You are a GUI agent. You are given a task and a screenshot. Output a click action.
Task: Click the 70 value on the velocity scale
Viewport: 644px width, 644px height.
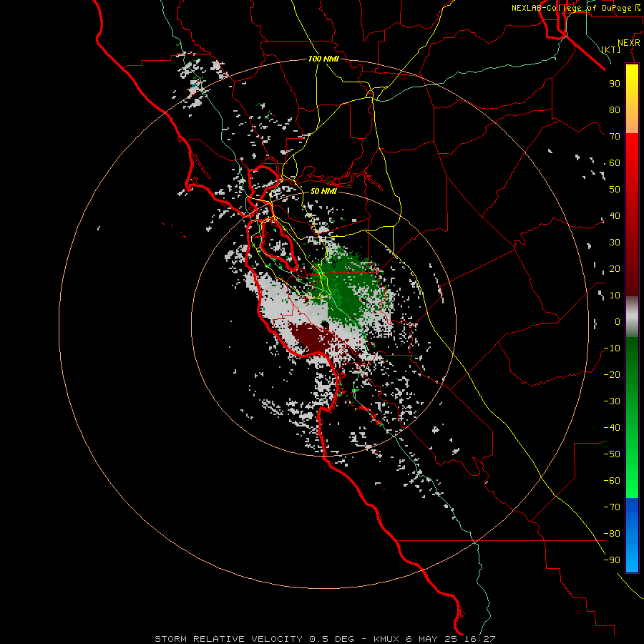(x=615, y=137)
